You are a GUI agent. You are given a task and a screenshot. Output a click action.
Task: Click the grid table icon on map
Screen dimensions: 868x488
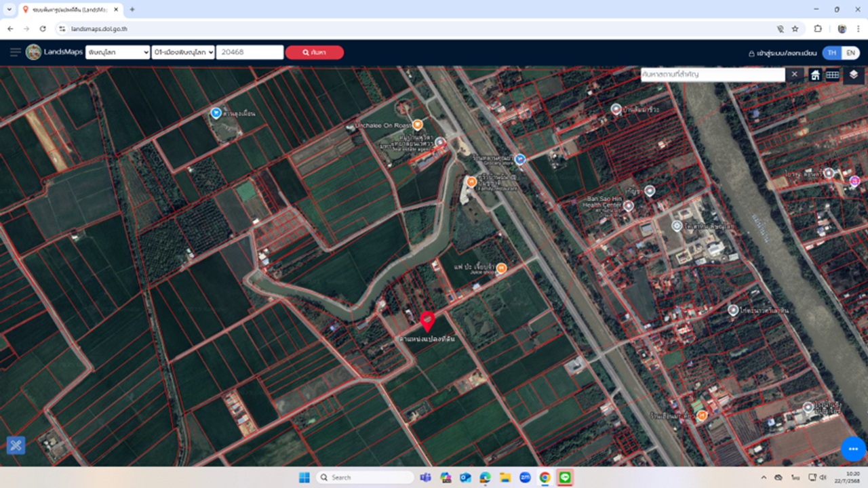832,75
